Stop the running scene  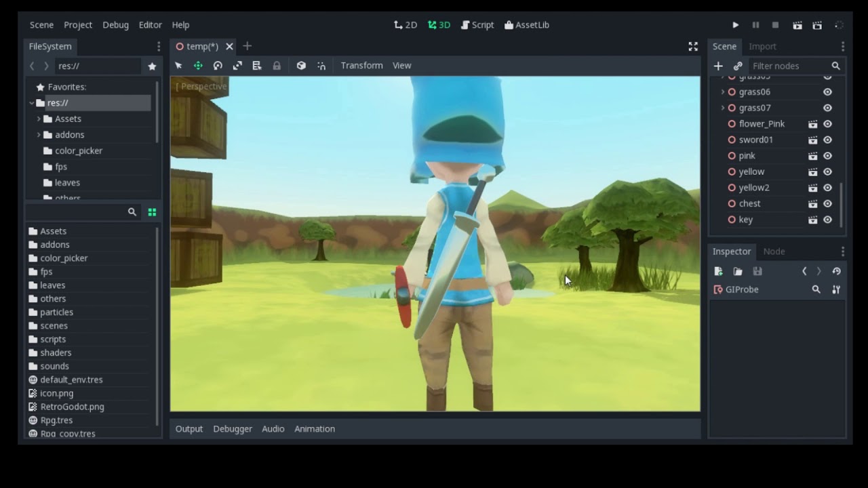click(775, 25)
